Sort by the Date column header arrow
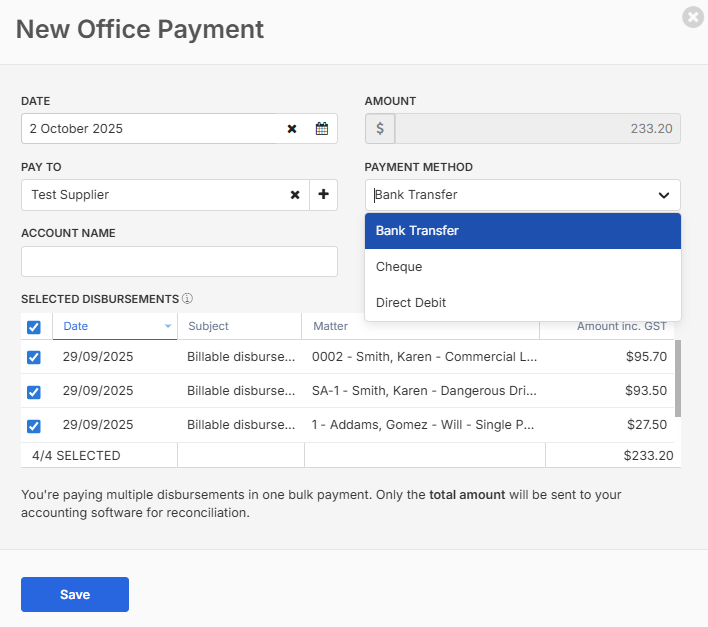Viewport: 708px width, 627px height. (x=167, y=326)
